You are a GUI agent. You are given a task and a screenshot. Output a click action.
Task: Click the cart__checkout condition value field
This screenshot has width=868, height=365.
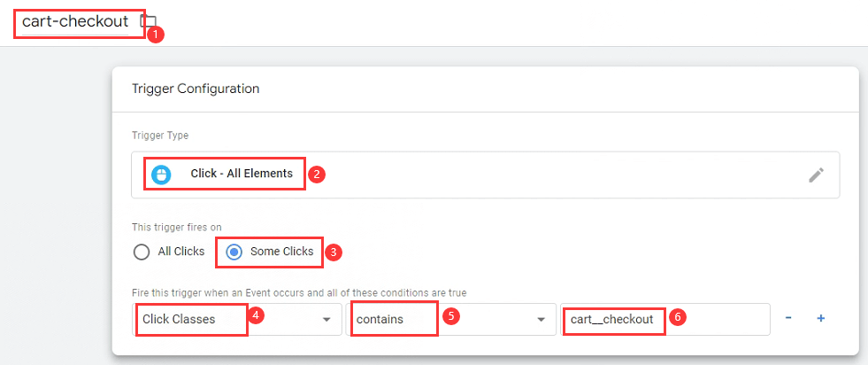click(664, 319)
